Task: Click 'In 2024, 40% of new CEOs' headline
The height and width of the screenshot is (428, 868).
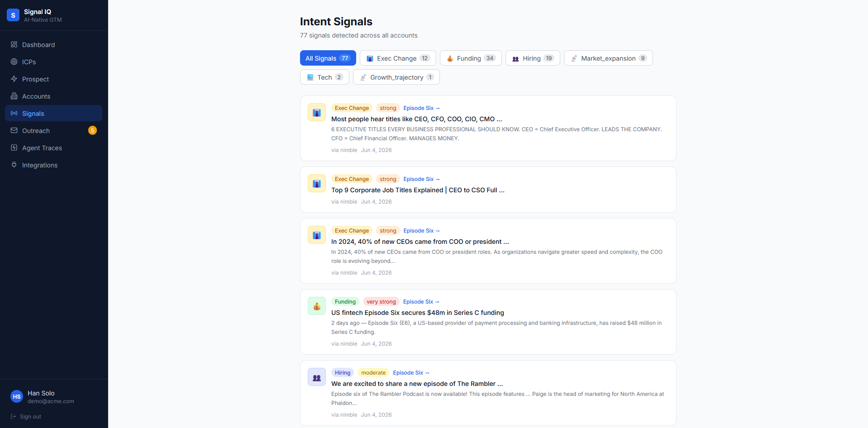Action: click(420, 242)
